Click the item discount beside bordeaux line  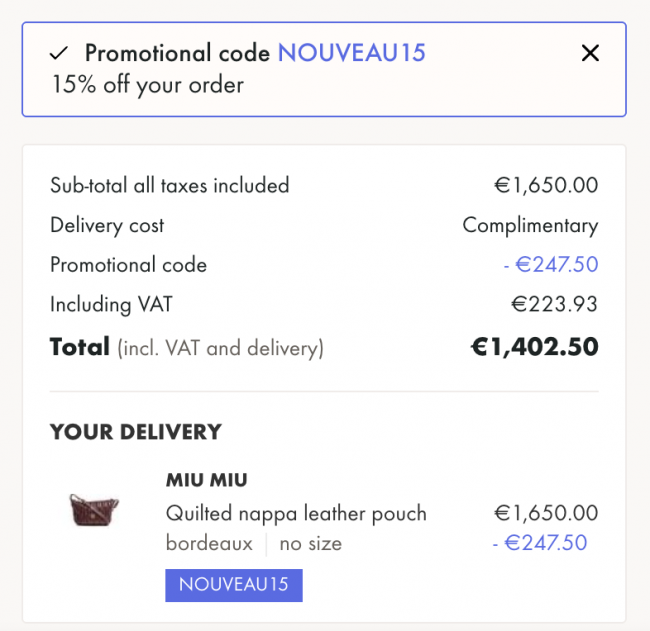pyautogui.click(x=540, y=543)
